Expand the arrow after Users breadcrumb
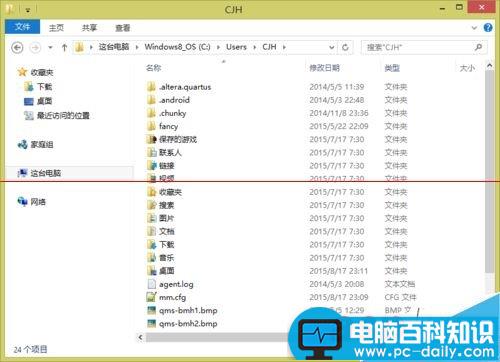 254,47
